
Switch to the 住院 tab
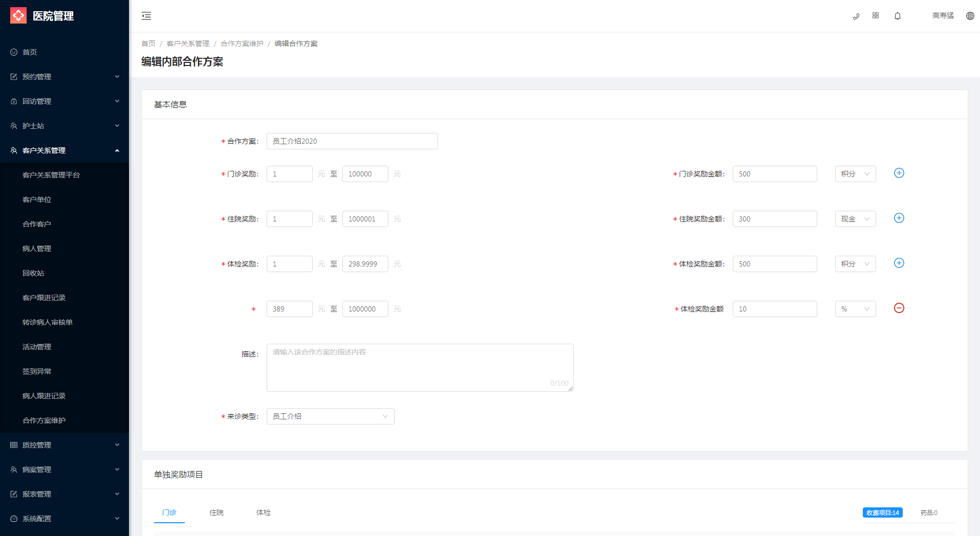(x=216, y=512)
